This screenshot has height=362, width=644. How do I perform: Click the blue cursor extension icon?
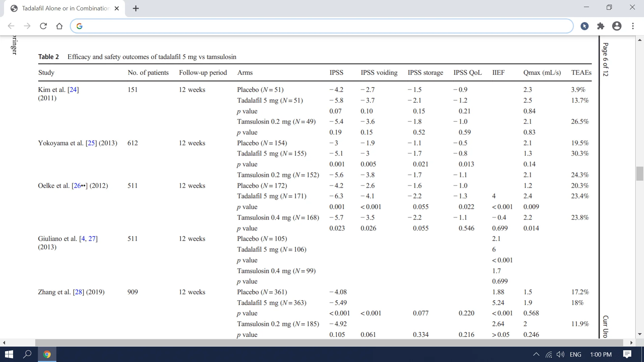click(x=585, y=26)
